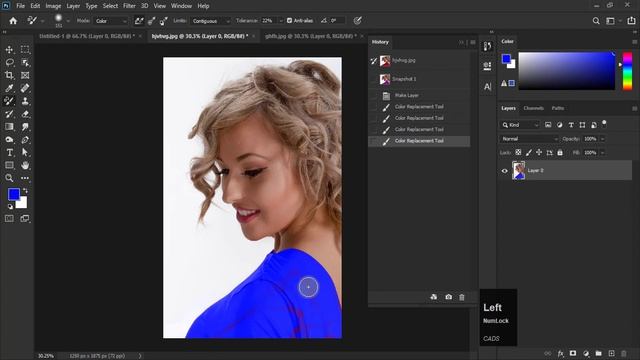Select the Snapshot 1 history entry

(x=419, y=79)
